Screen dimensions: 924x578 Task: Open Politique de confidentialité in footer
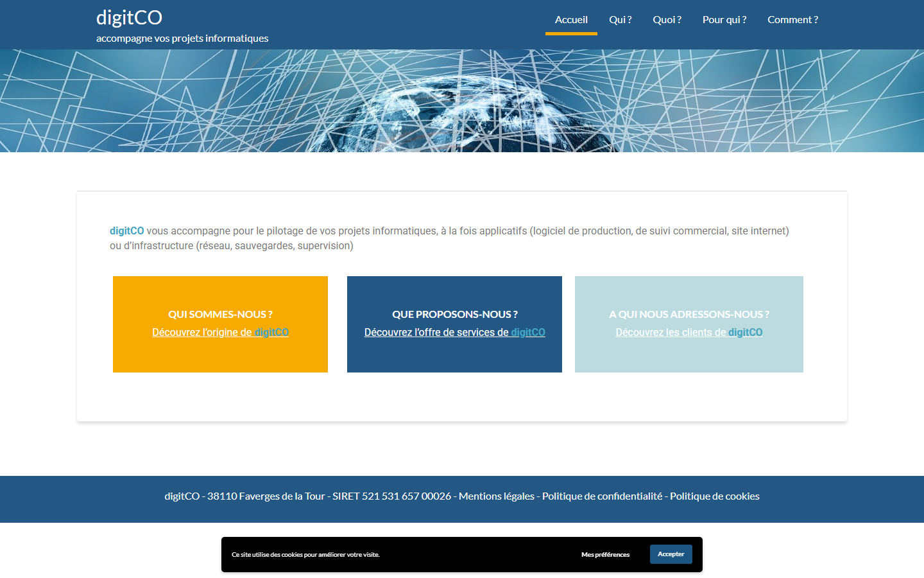tap(602, 496)
